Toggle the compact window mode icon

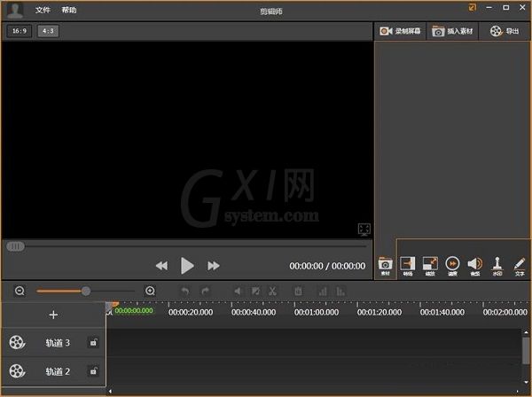[x=473, y=7]
